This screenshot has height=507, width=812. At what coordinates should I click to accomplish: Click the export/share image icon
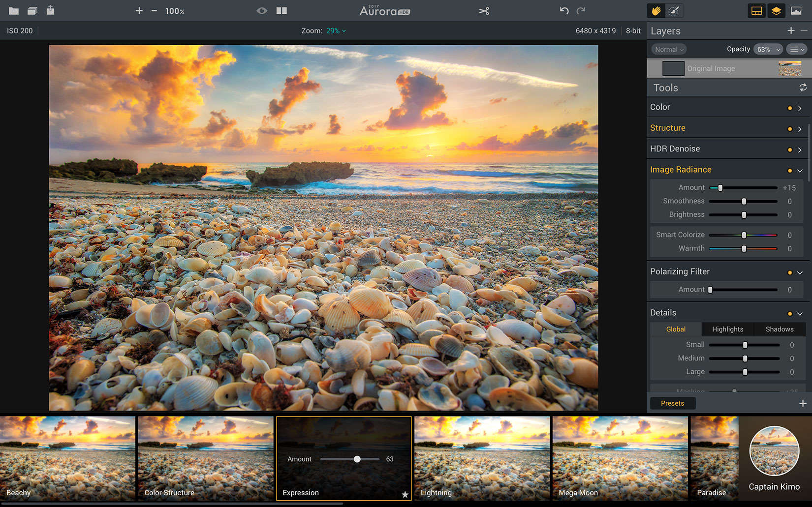[x=50, y=10]
